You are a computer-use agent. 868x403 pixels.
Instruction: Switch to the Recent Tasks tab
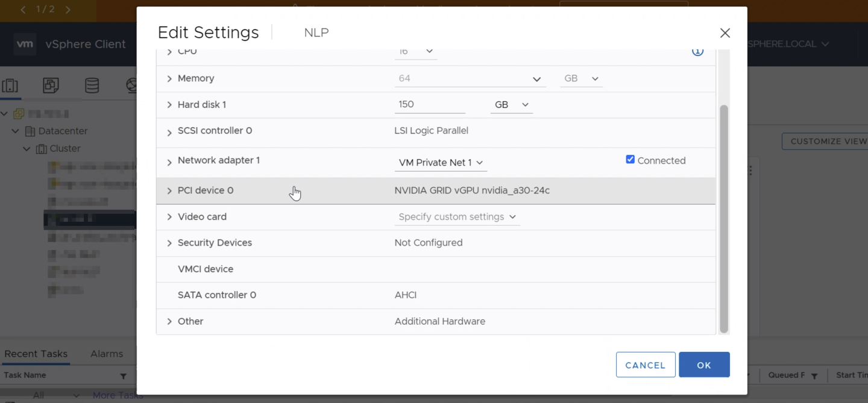(36, 354)
